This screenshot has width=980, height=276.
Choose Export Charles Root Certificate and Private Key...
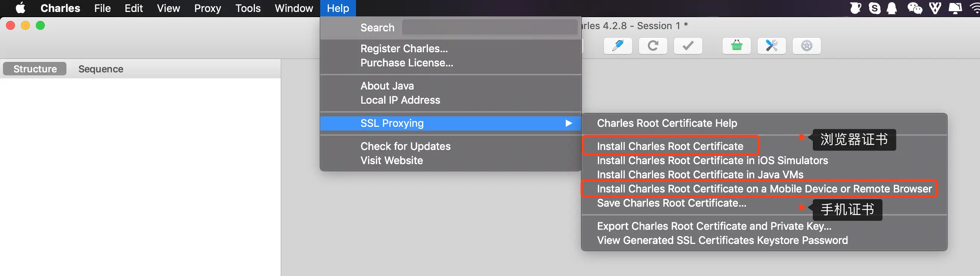[x=764, y=226]
